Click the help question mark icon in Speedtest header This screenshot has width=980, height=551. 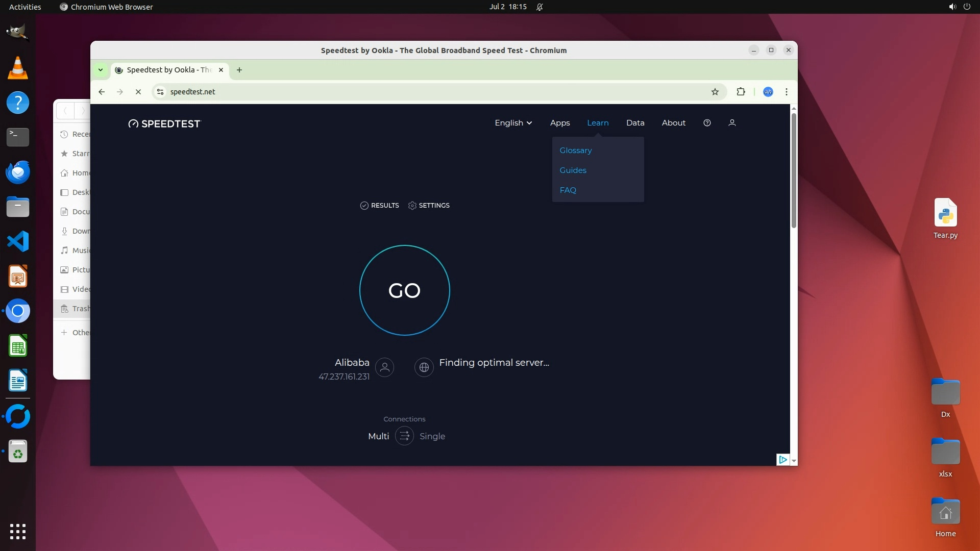(707, 123)
